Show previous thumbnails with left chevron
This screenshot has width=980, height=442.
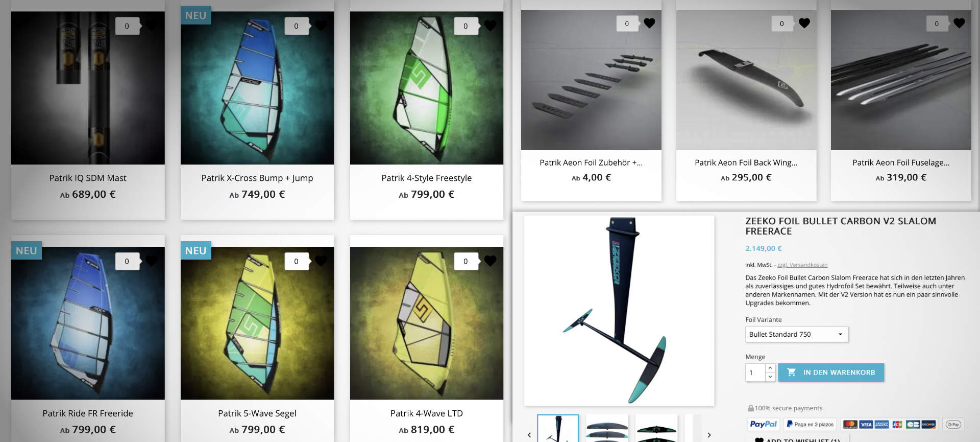coord(529,435)
